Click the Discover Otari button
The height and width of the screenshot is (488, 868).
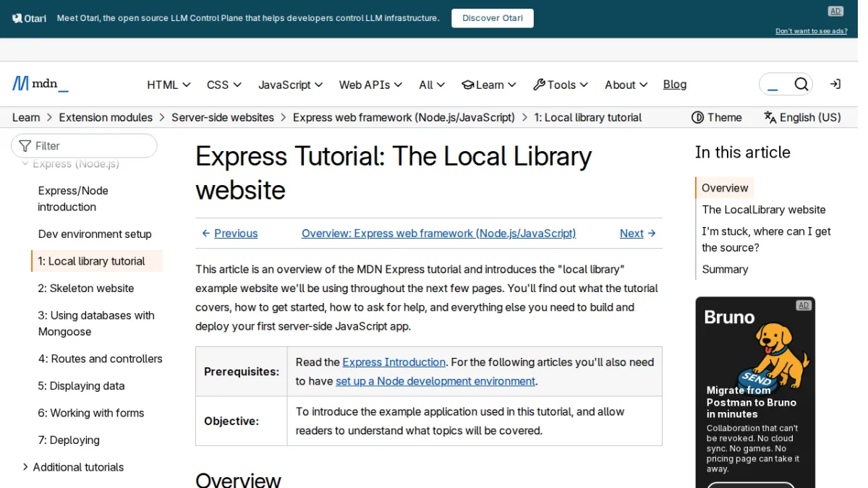tap(493, 18)
